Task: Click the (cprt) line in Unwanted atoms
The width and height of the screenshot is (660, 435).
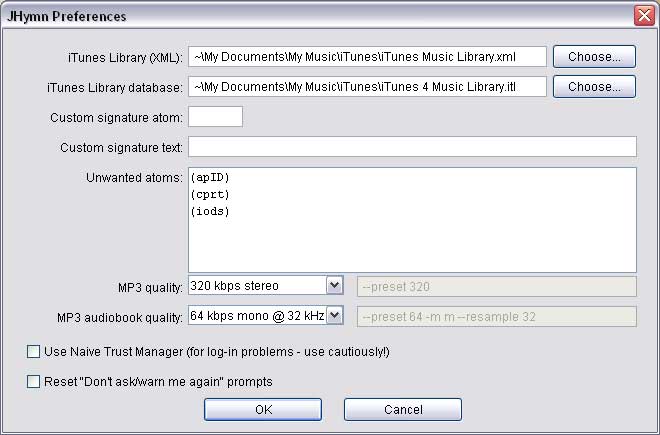Action: 210,195
